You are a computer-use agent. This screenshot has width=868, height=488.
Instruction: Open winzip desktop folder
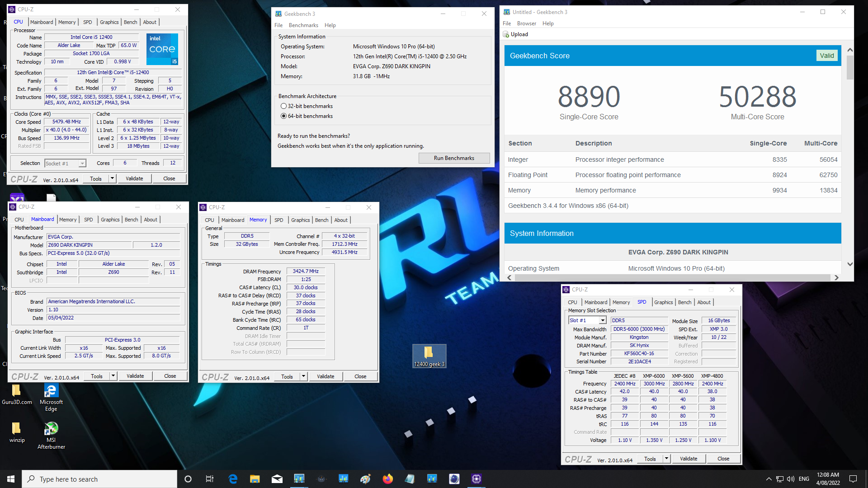[17, 432]
